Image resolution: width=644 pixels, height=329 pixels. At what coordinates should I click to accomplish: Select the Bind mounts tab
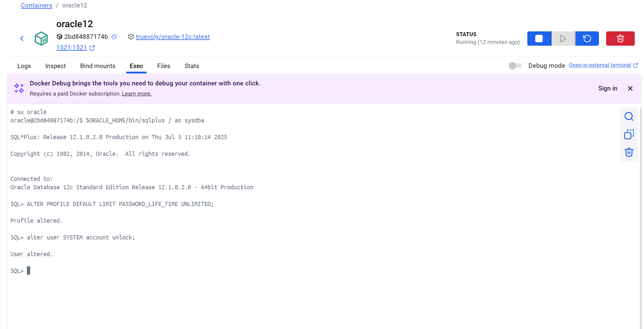[x=98, y=66]
